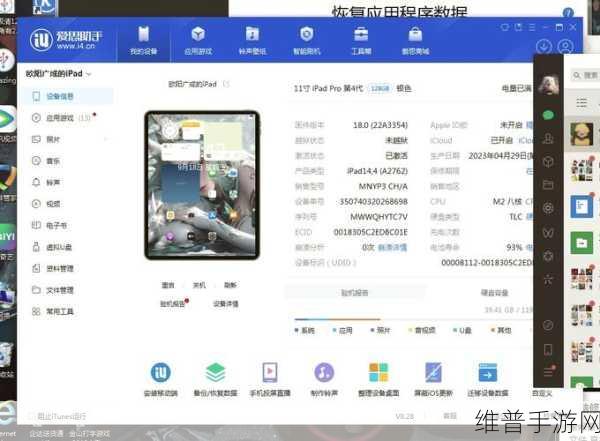Click the blue crash analysis details link

point(393,247)
